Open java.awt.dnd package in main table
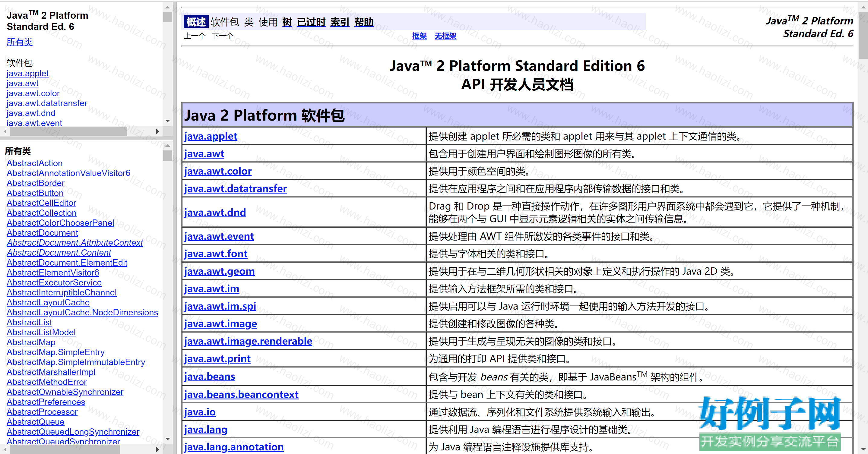This screenshot has height=454, width=868. (x=215, y=213)
